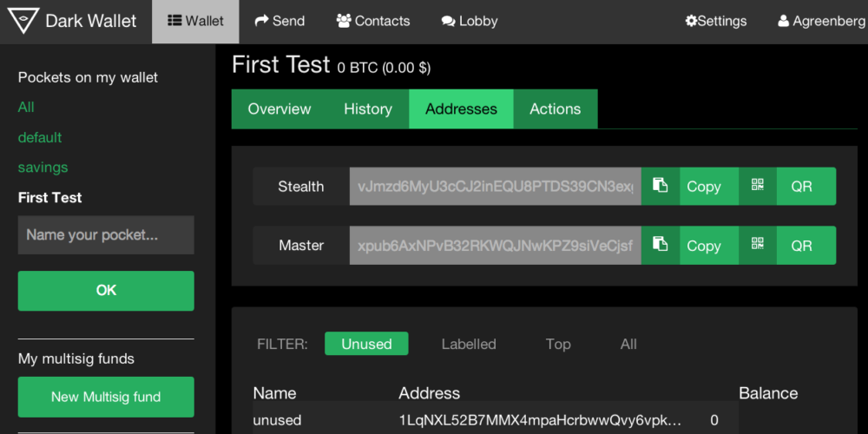Click the New Multisig fund button
Image resolution: width=868 pixels, height=434 pixels.
pyautogui.click(x=106, y=397)
